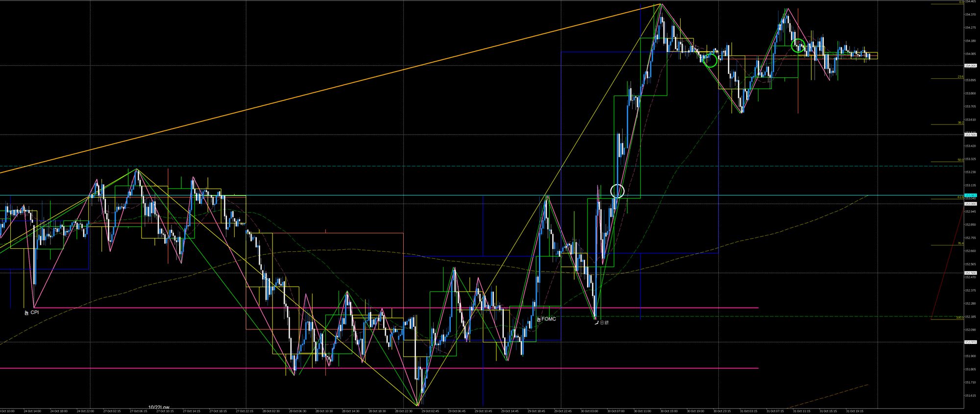Select the orange trendline
Viewport: 980px width, 414px height.
click(343, 84)
